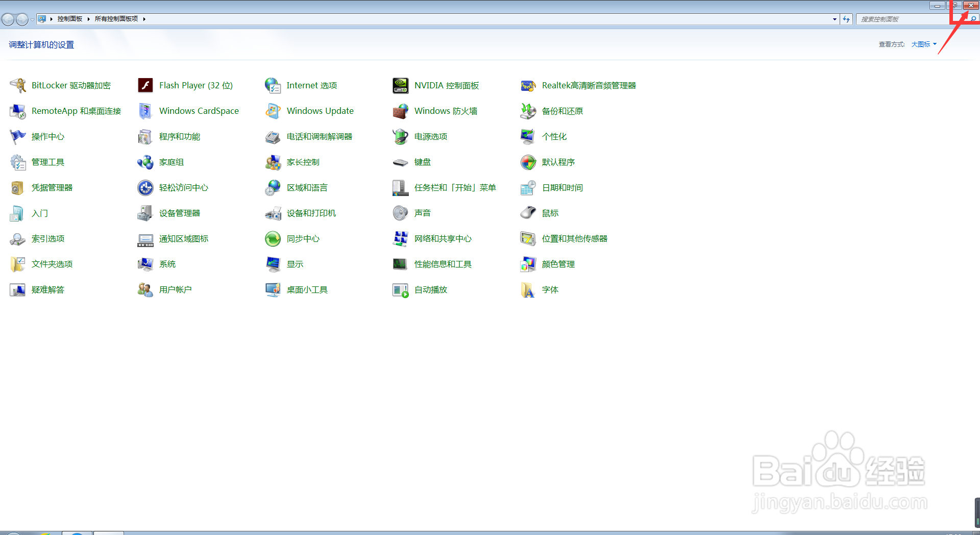This screenshot has height=535, width=980.
Task: Click 疑难解答 link text
Action: [x=48, y=289]
